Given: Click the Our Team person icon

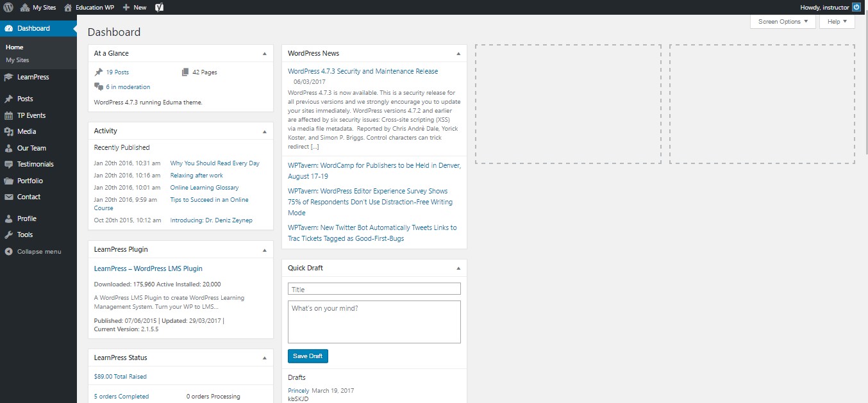Looking at the screenshot, I should coord(8,148).
